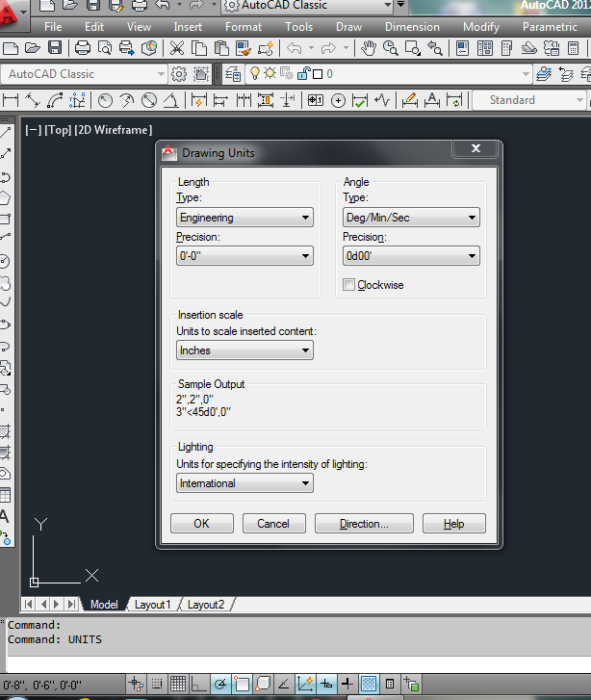Switch to the Layout2 tab
The height and width of the screenshot is (700, 591).
point(206,605)
